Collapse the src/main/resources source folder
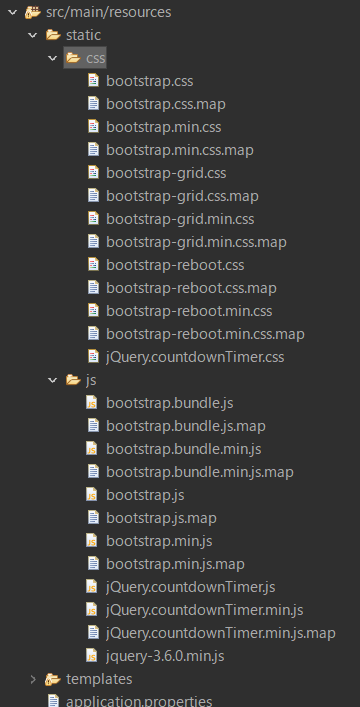360x707 pixels. tap(13, 12)
